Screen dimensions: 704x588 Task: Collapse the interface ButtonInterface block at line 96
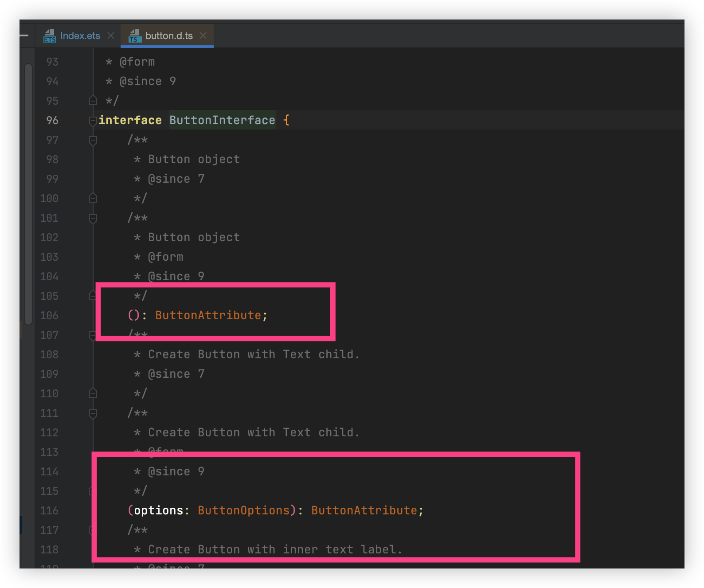coord(93,121)
